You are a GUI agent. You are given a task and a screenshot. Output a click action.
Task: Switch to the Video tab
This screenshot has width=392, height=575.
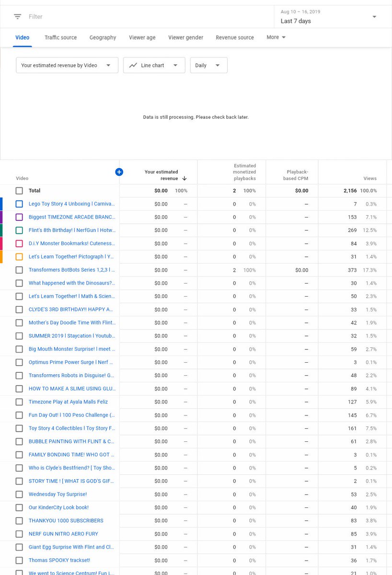(x=22, y=37)
